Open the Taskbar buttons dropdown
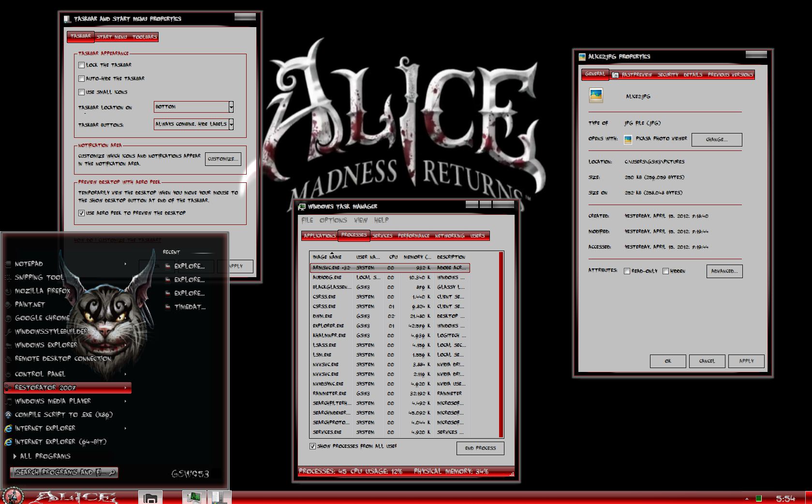 coord(231,124)
